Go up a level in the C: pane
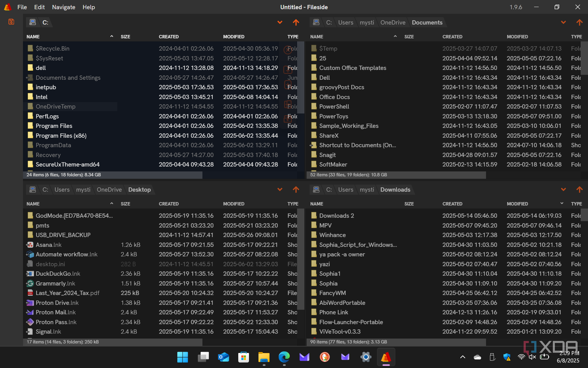Screen dimensions: 588x368 click(x=296, y=22)
